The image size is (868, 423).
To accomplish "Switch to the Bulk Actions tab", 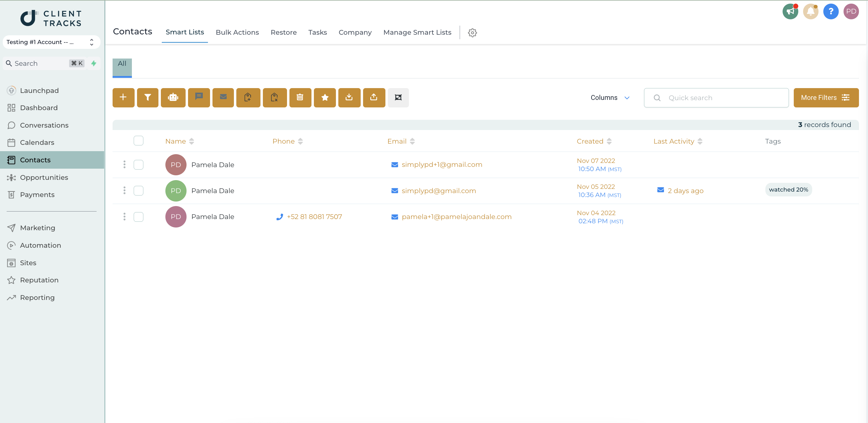I will pos(238,32).
